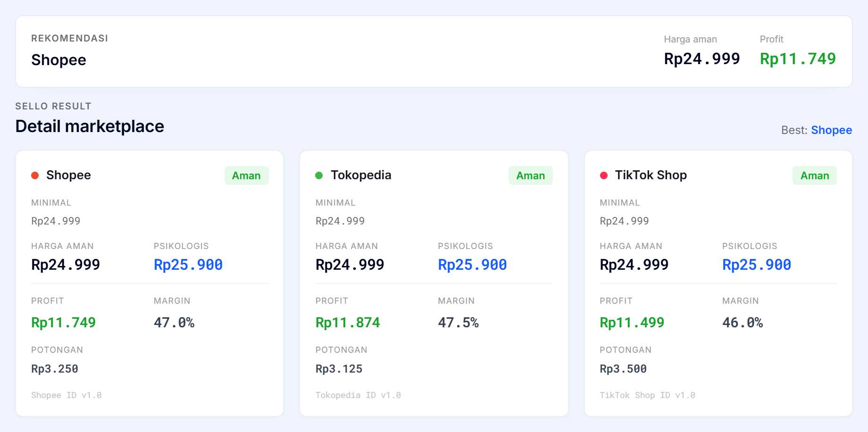This screenshot has width=868, height=432.
Task: Click Shopee psikologis price Rp25.900
Action: click(188, 265)
